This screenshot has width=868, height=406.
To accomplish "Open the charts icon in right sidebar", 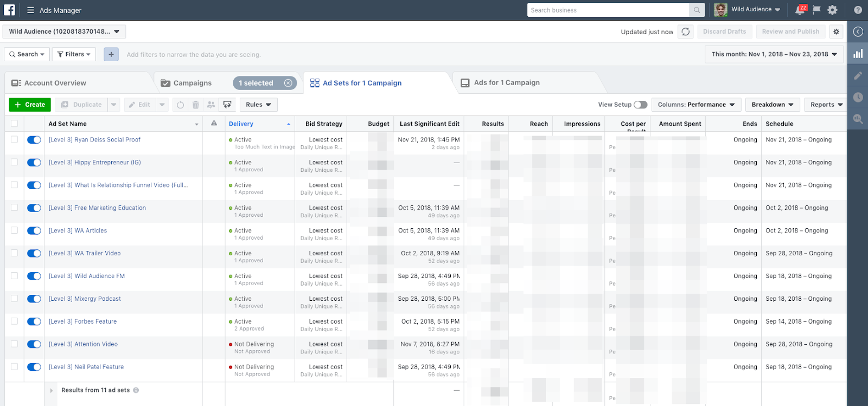I will 858,54.
